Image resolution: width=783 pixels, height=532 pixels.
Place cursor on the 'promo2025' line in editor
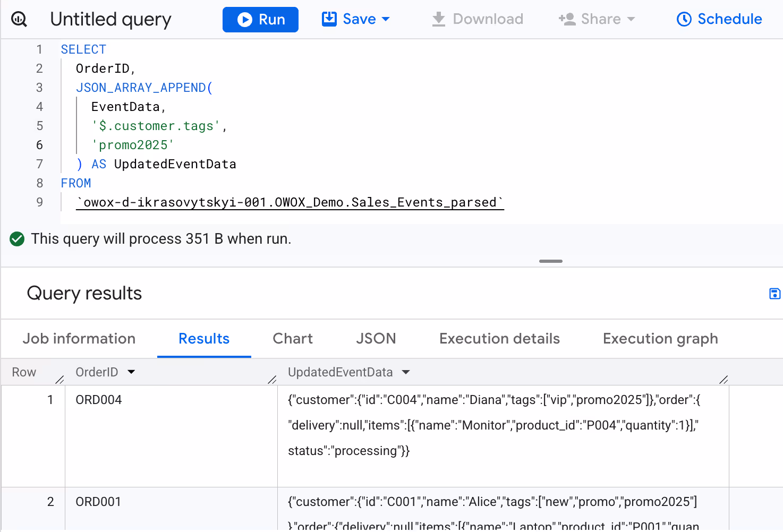(x=133, y=145)
